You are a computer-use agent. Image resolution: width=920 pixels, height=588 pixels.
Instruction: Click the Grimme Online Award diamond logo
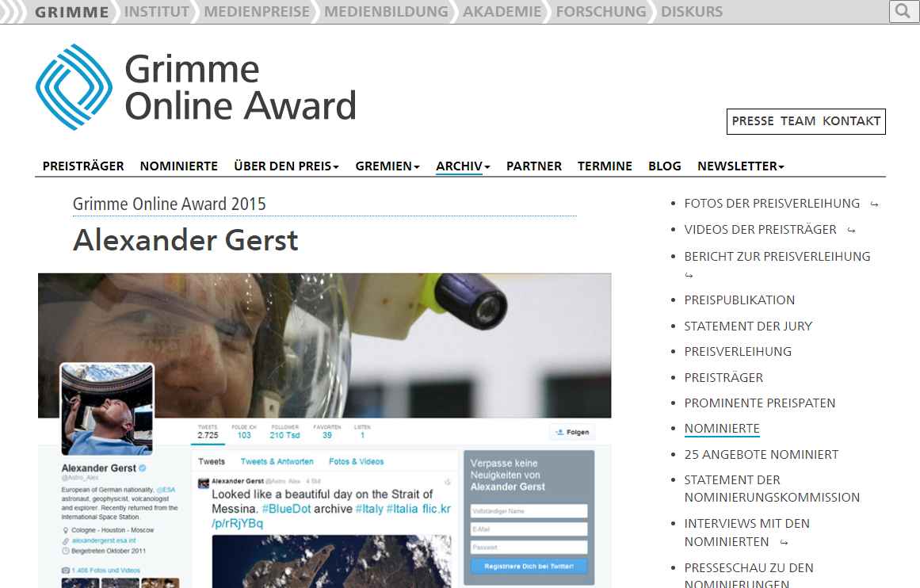pos(74,87)
